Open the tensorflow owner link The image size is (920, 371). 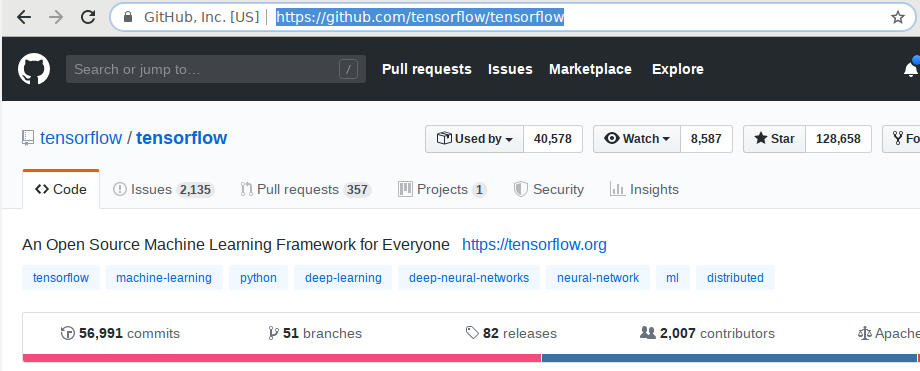(81, 138)
